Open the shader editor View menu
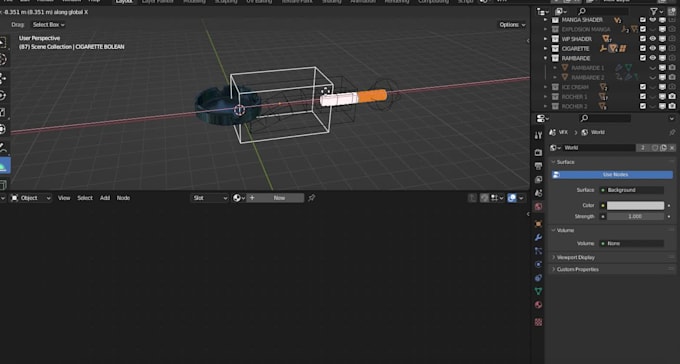This screenshot has width=680, height=364. (x=64, y=198)
